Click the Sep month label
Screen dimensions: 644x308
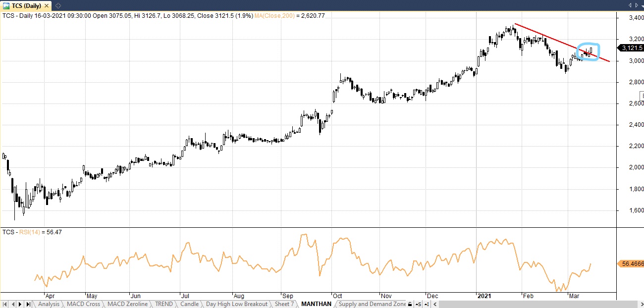(287, 295)
